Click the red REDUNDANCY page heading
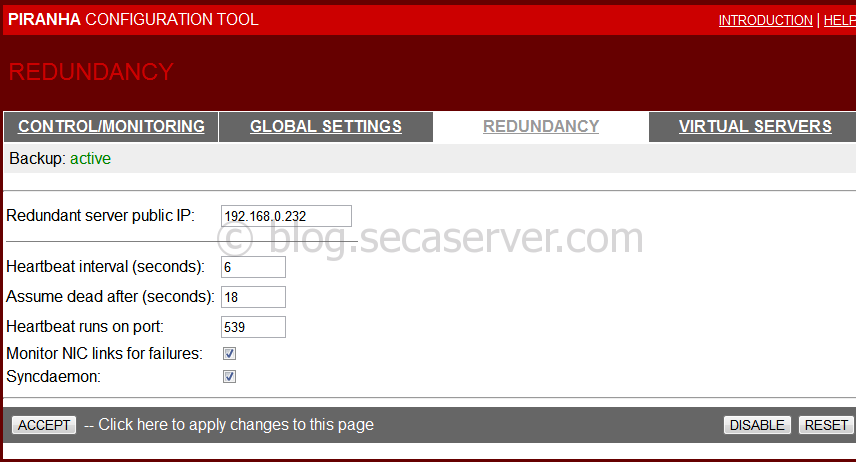856x462 pixels. tap(91, 72)
